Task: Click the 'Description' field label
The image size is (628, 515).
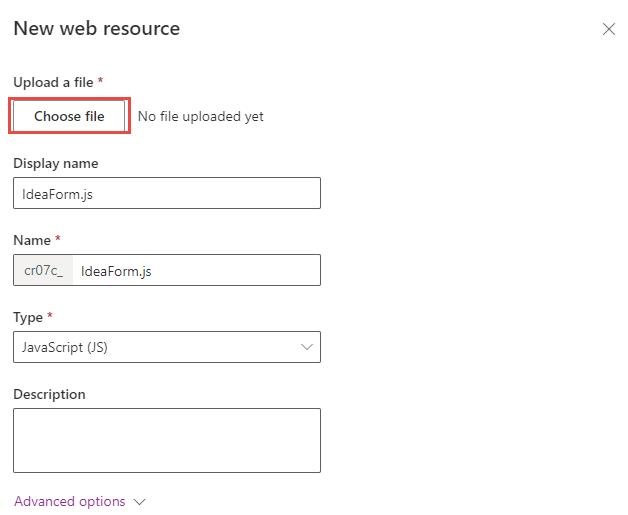Action: point(49,394)
